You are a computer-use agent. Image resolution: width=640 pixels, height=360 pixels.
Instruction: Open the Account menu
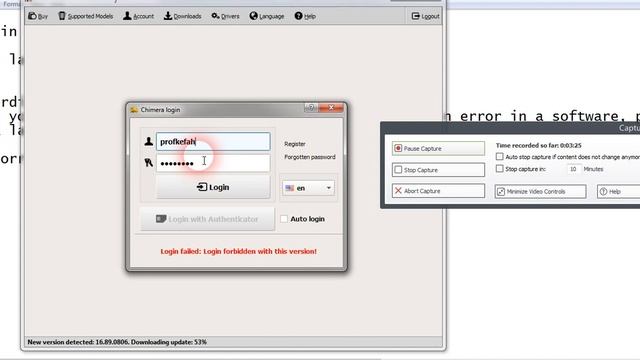point(139,16)
